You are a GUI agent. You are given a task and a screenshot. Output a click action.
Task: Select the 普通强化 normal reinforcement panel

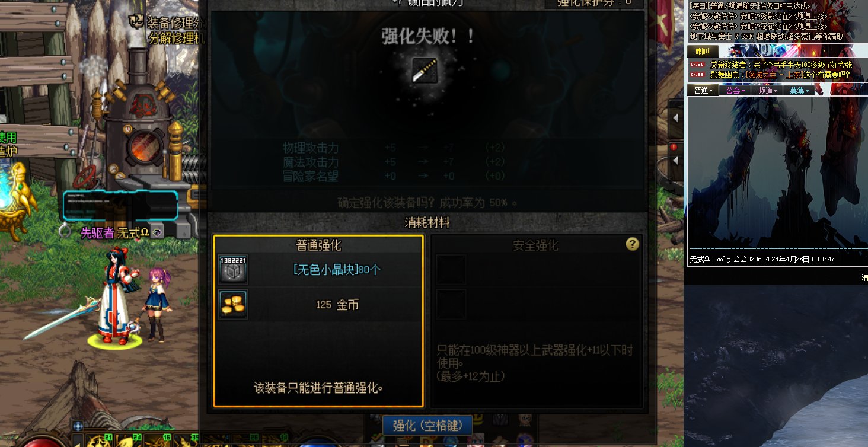(318, 321)
